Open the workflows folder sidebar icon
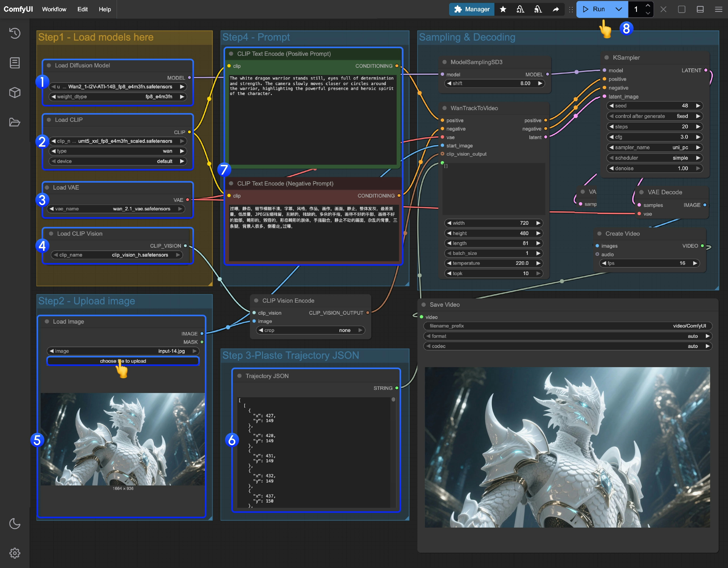This screenshot has width=728, height=568. click(15, 122)
